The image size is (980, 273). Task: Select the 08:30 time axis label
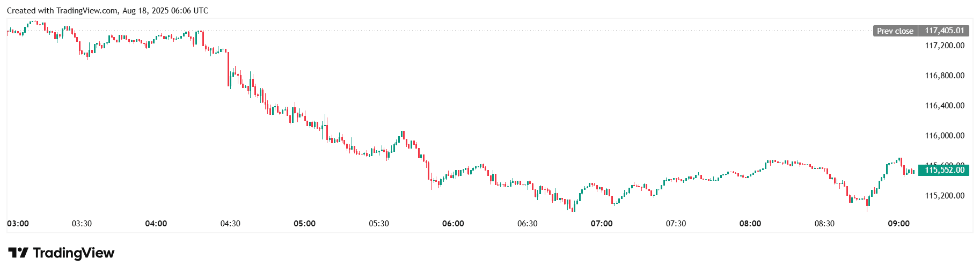point(824,224)
